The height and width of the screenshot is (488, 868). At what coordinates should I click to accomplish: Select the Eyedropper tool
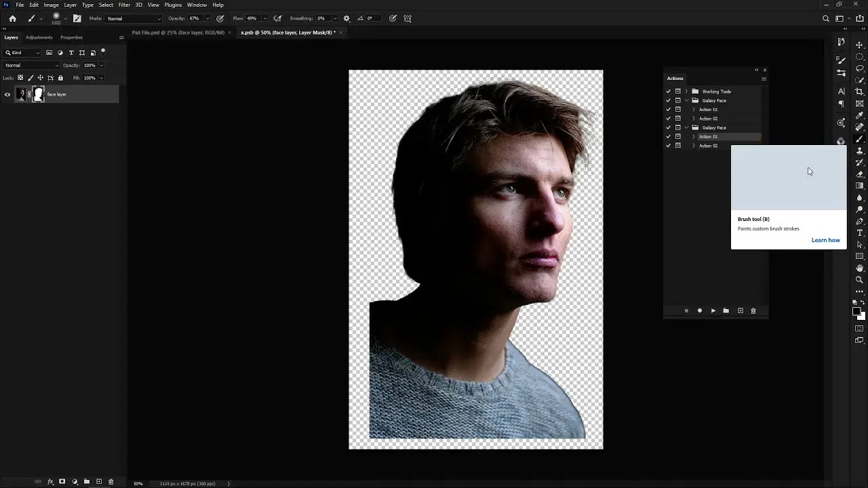[x=860, y=115]
